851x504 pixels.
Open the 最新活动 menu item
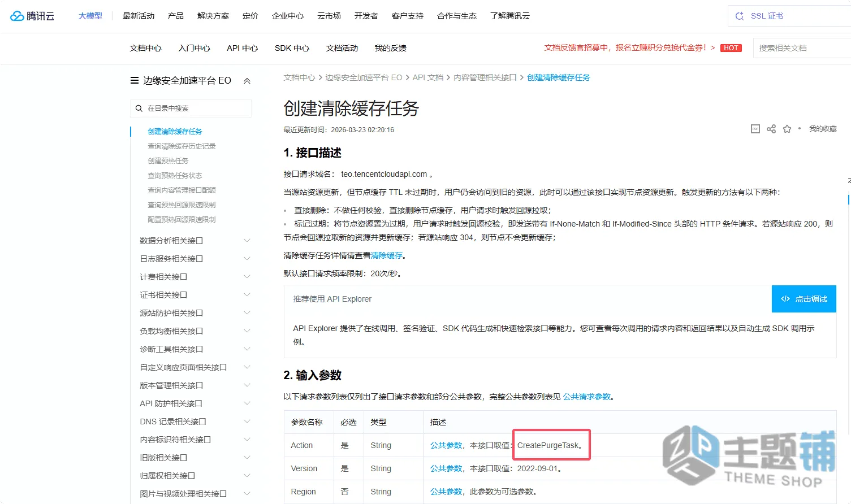139,16
